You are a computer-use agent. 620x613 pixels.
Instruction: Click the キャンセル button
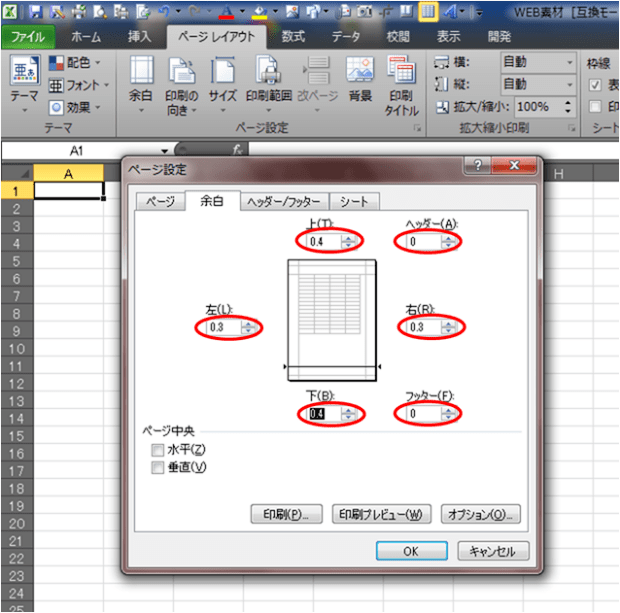493,551
